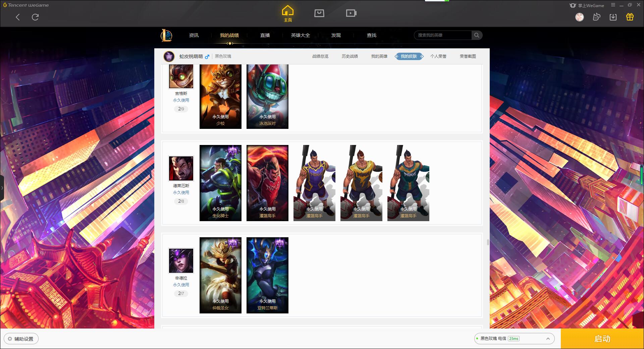Viewport: 644px width, 349px height.
Task: Click the 2/9 skin count badge
Action: click(x=181, y=109)
